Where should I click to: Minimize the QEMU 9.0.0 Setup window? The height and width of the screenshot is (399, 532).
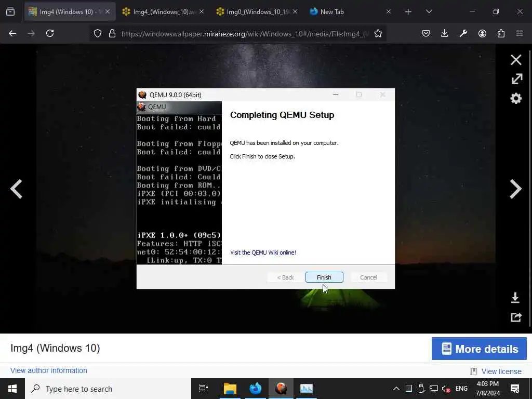tap(336, 95)
